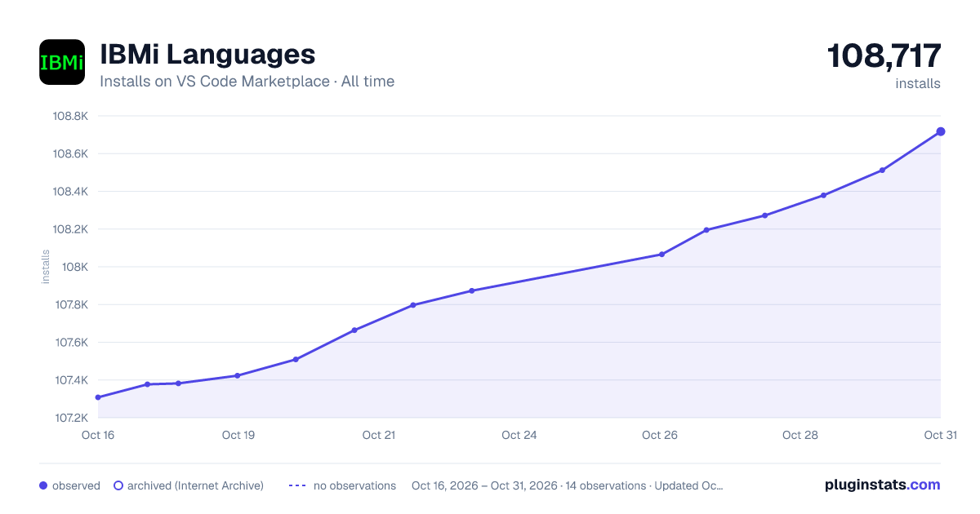The height and width of the screenshot is (514, 980).
Task: Select the first data point at Oct 16
Action: (x=98, y=397)
